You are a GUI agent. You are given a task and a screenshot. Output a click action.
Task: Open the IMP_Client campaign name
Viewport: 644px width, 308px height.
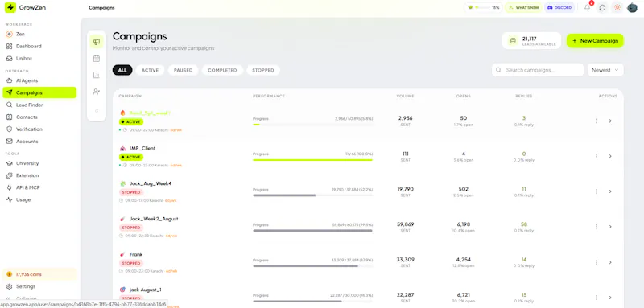(x=142, y=148)
